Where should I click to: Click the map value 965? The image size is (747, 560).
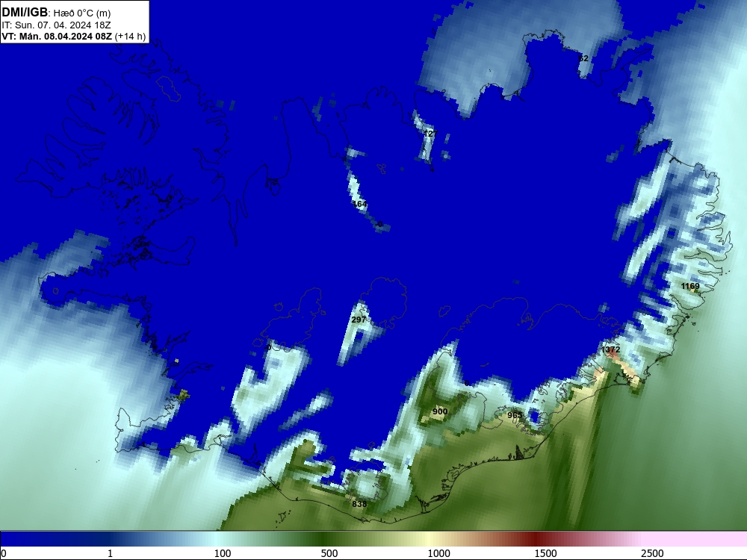(x=515, y=415)
